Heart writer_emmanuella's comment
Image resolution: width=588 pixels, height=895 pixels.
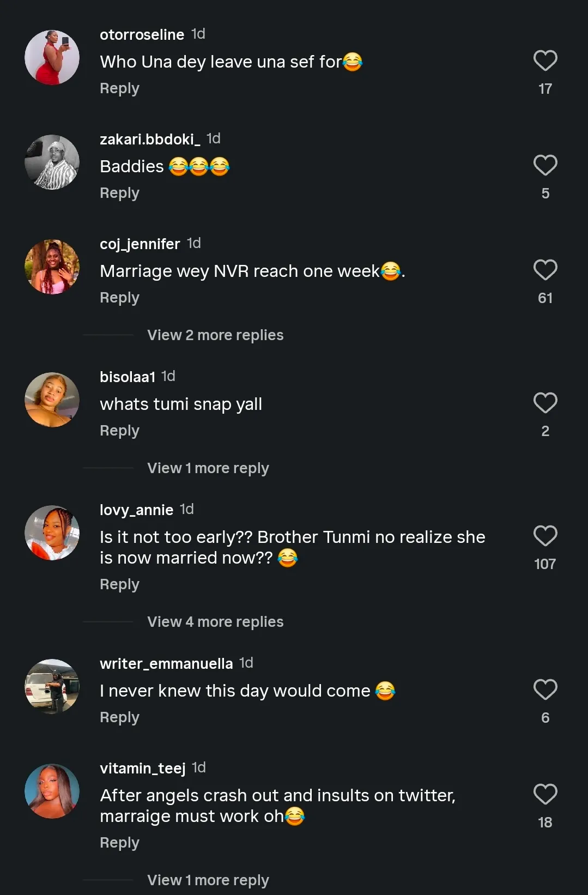[545, 690]
